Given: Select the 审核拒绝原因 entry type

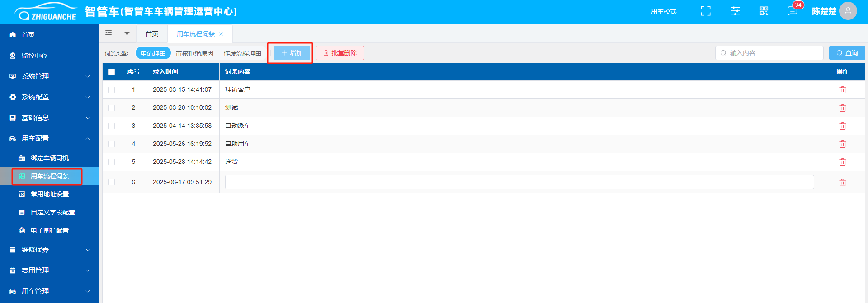Looking at the screenshot, I should [194, 53].
